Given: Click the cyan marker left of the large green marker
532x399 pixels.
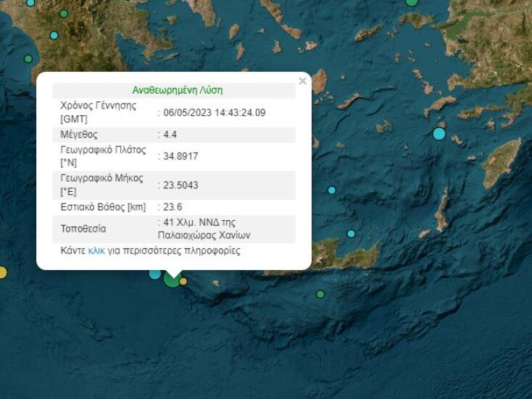Looking at the screenshot, I should pos(155,273).
